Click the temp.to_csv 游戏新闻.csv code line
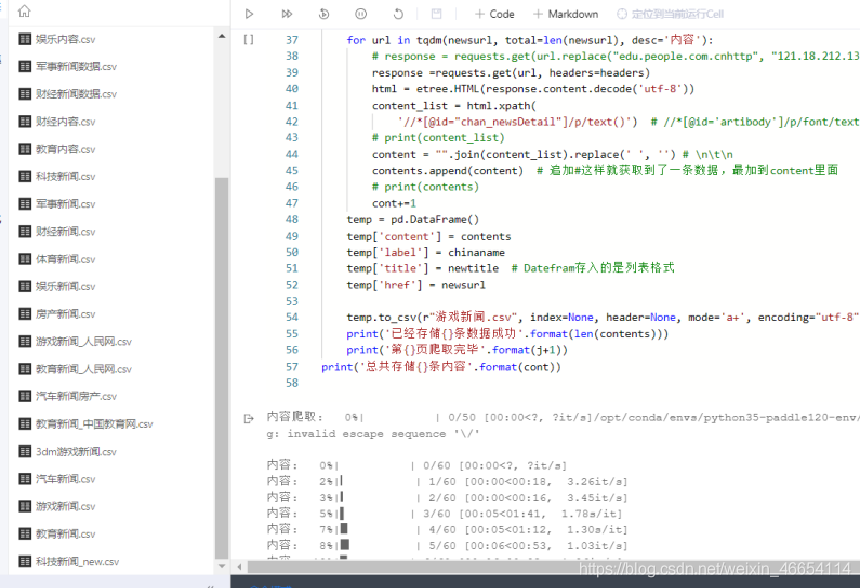Viewport: 861px width, 588px height. click(x=603, y=317)
